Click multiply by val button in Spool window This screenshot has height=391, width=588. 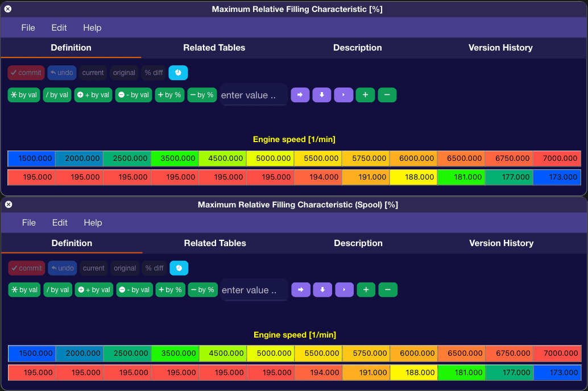pyautogui.click(x=25, y=290)
